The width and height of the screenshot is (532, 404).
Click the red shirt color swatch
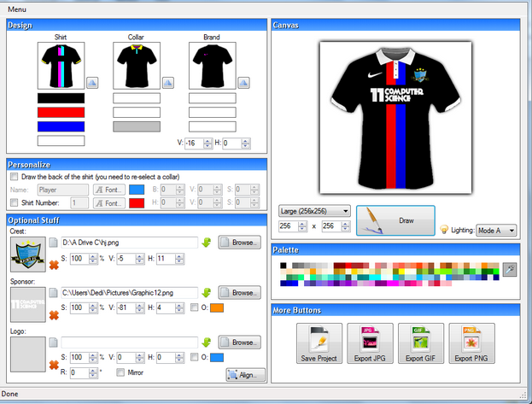(x=61, y=113)
